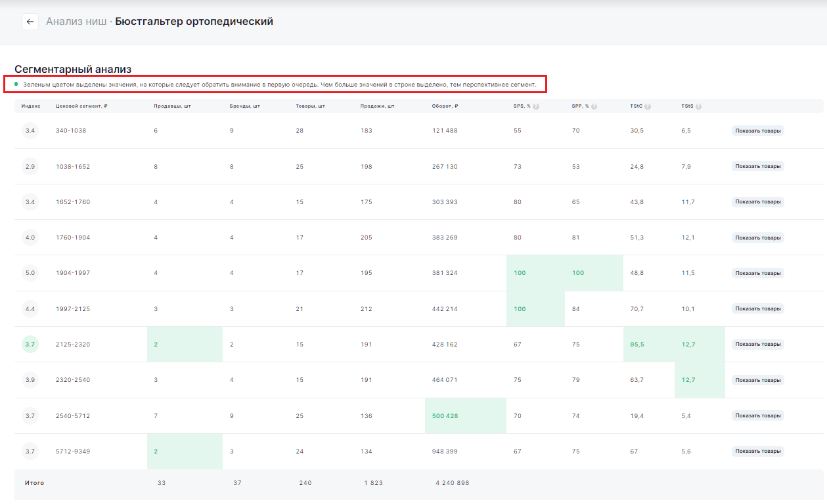827x504 pixels.
Task: Click the help icon next to TStC
Action: tap(648, 106)
